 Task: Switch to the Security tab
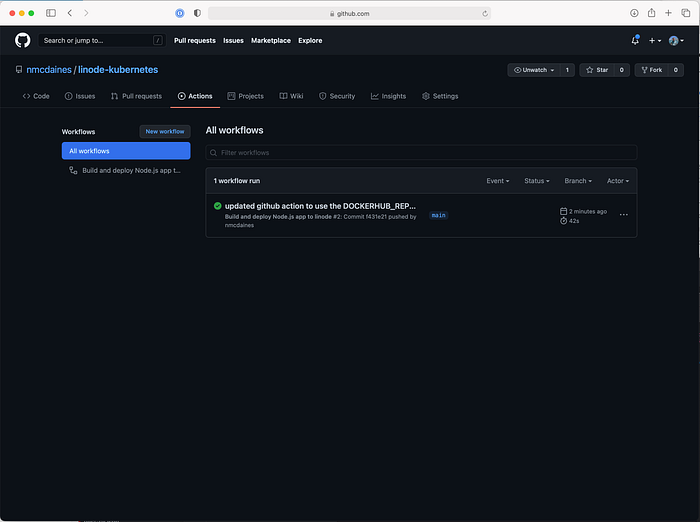pyautogui.click(x=337, y=96)
